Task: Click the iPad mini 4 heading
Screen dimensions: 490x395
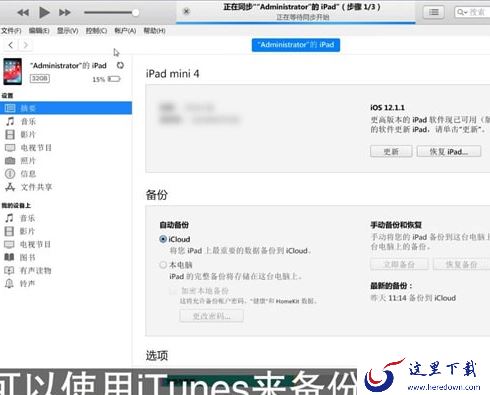Action: coord(172,74)
